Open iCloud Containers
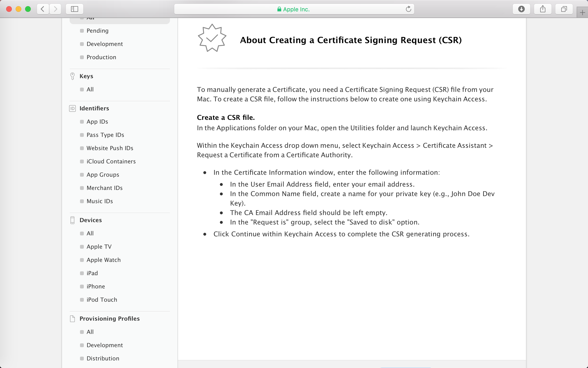Screen dimensions: 588x368 111,161
